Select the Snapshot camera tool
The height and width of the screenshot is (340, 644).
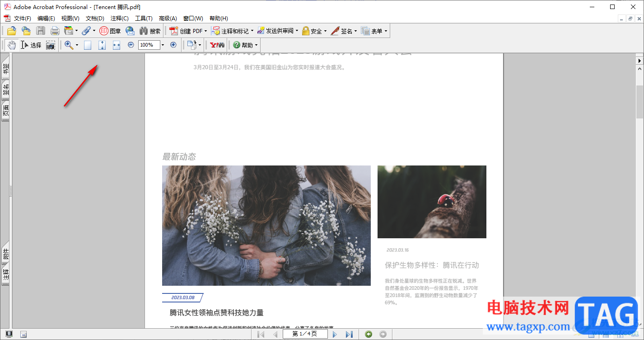click(x=50, y=45)
